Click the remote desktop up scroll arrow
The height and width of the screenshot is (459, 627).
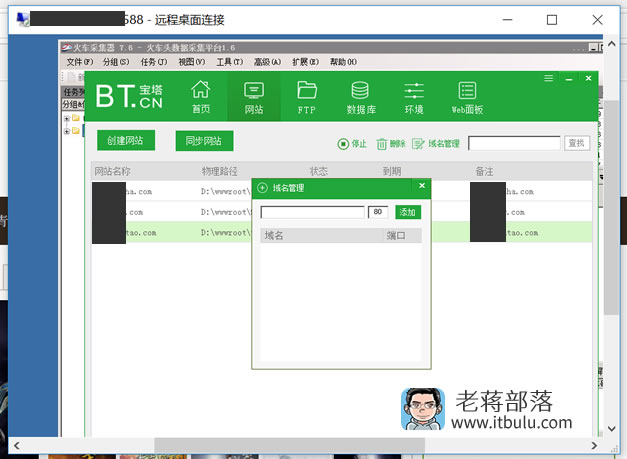click(611, 44)
